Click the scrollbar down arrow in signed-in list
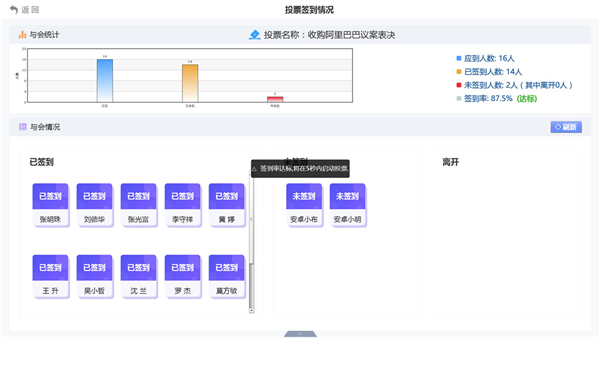The width and height of the screenshot is (600, 371). (251, 311)
